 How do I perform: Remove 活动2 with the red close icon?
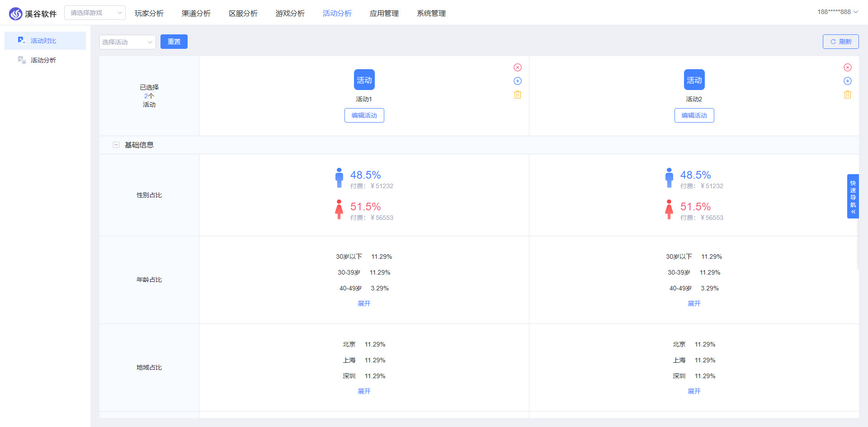point(848,67)
